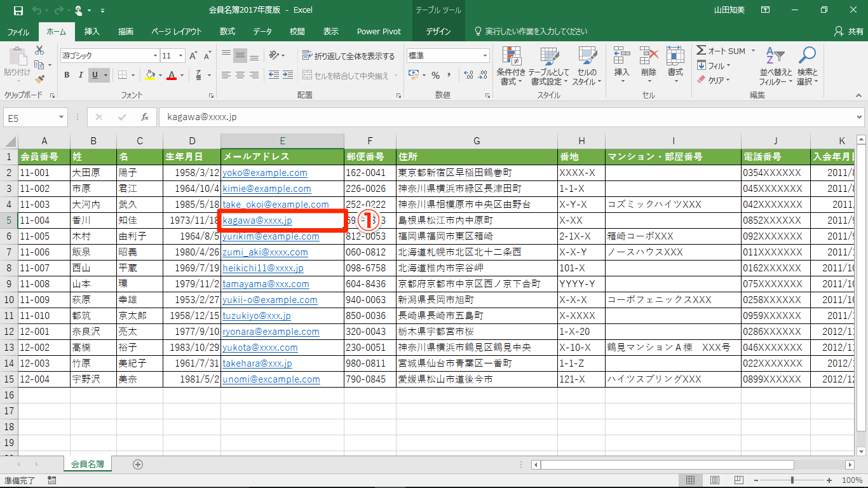Click the zoom in plus icon
The image size is (868, 488).
tap(829, 480)
